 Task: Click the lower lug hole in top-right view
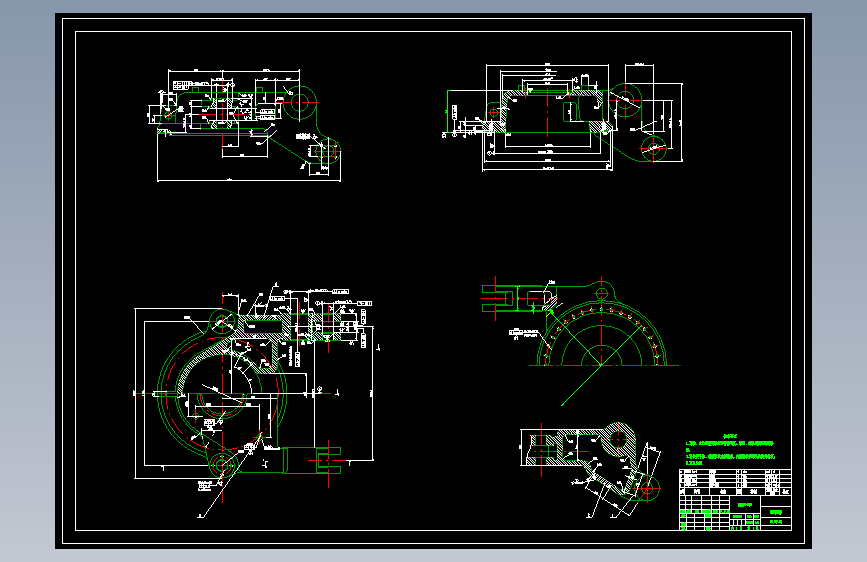[x=654, y=148]
